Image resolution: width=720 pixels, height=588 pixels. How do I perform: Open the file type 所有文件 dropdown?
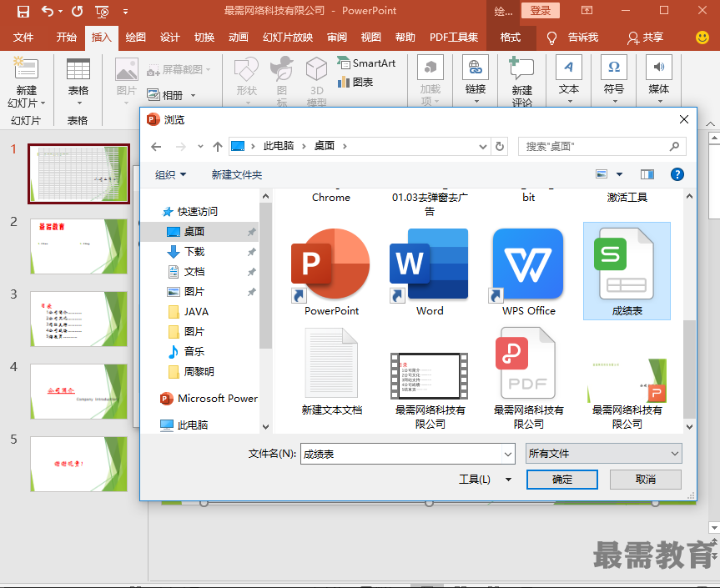click(603, 454)
